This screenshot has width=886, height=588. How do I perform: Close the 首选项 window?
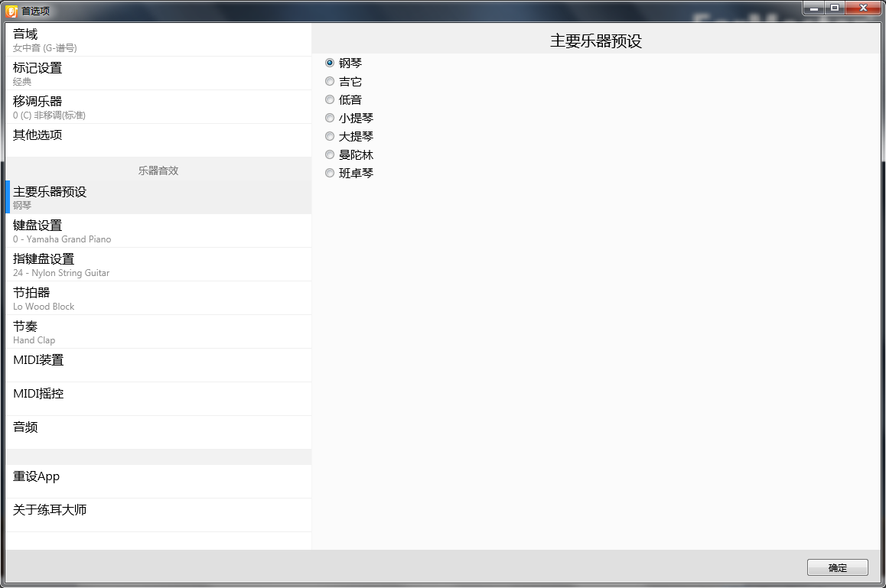pos(863,8)
